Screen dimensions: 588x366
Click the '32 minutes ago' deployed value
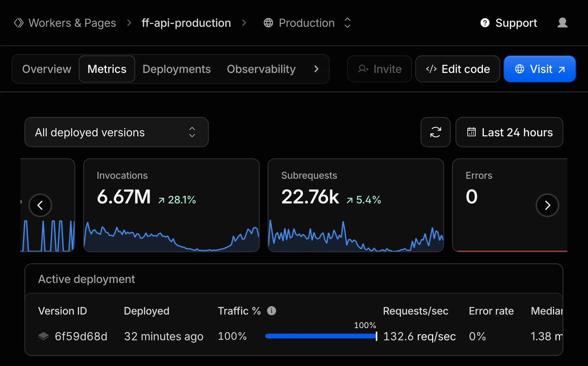pos(164,336)
